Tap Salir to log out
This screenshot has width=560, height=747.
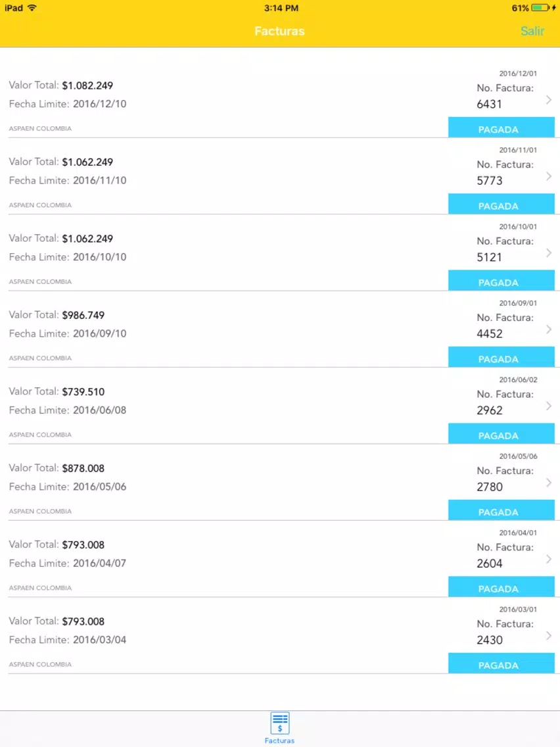click(532, 31)
